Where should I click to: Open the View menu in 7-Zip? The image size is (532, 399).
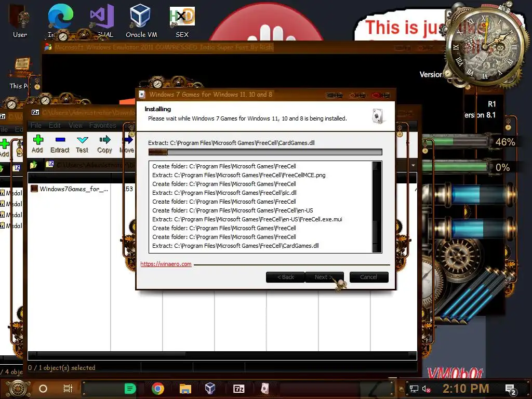coord(75,126)
